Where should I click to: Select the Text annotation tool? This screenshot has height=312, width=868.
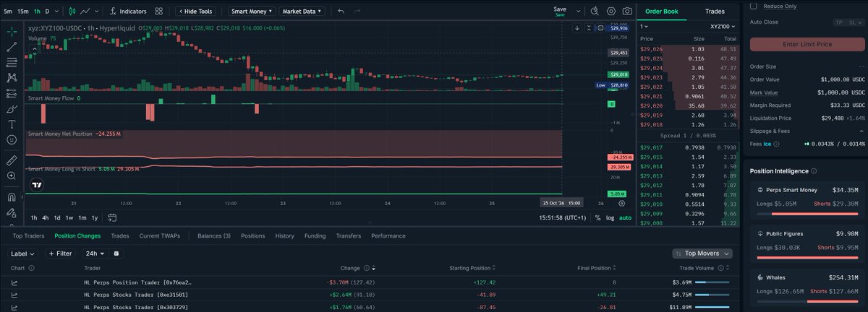pos(12,124)
